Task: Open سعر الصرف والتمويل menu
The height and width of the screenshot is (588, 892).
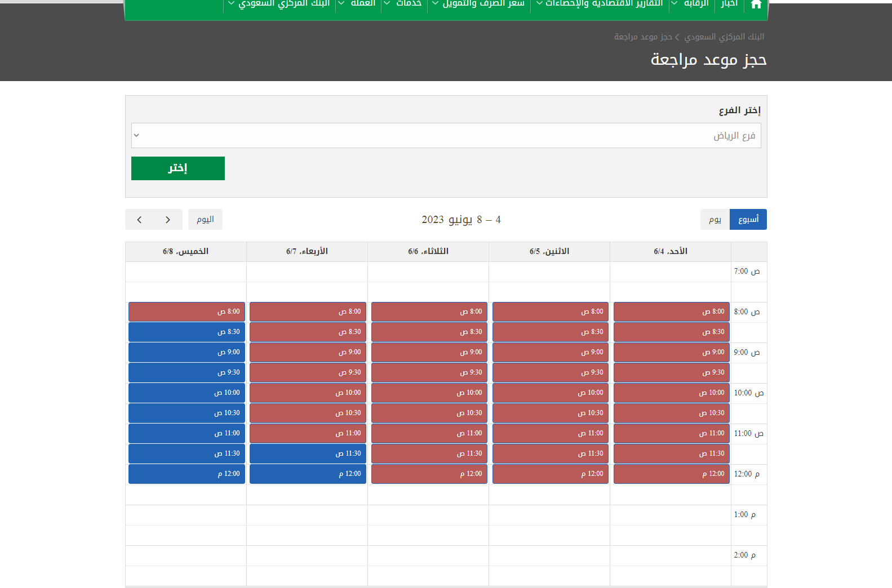Action: (479, 4)
